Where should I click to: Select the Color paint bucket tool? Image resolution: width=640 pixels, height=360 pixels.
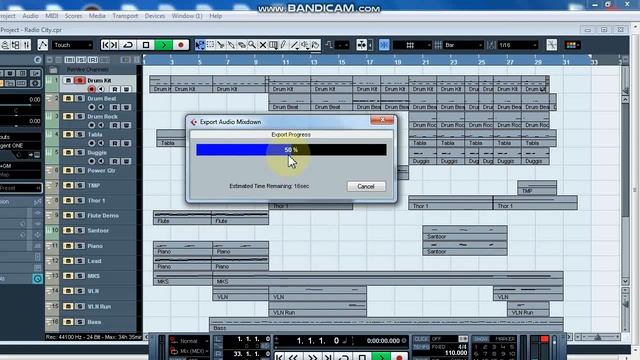click(x=316, y=45)
